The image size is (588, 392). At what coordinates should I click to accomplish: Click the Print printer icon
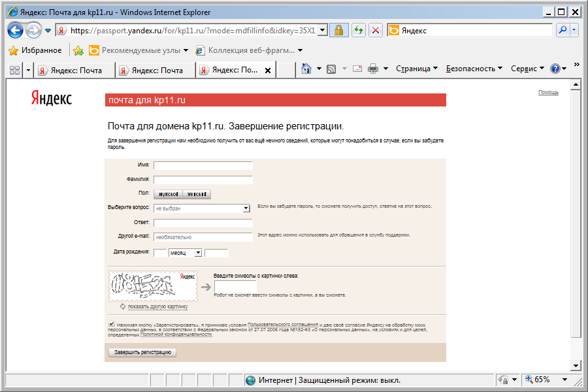tap(373, 69)
